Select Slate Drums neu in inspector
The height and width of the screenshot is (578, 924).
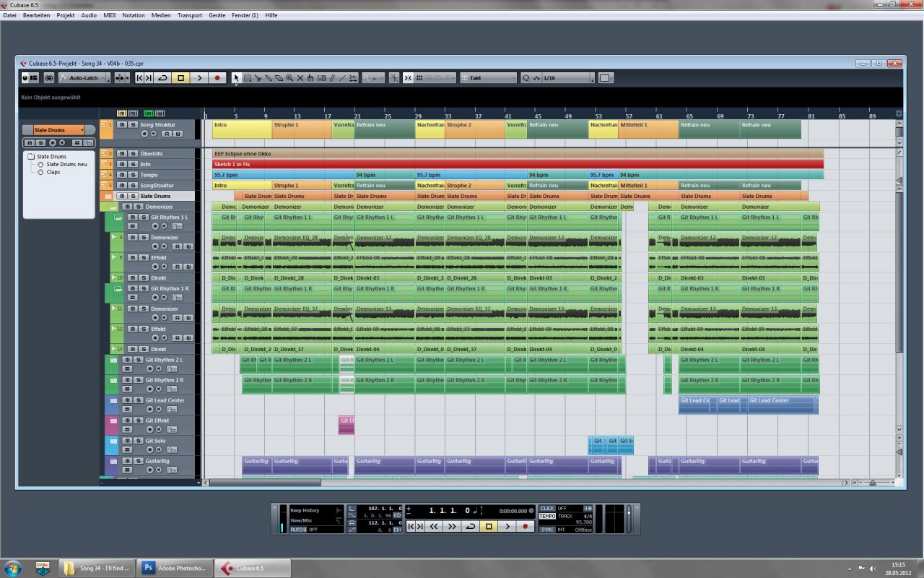pyautogui.click(x=66, y=164)
